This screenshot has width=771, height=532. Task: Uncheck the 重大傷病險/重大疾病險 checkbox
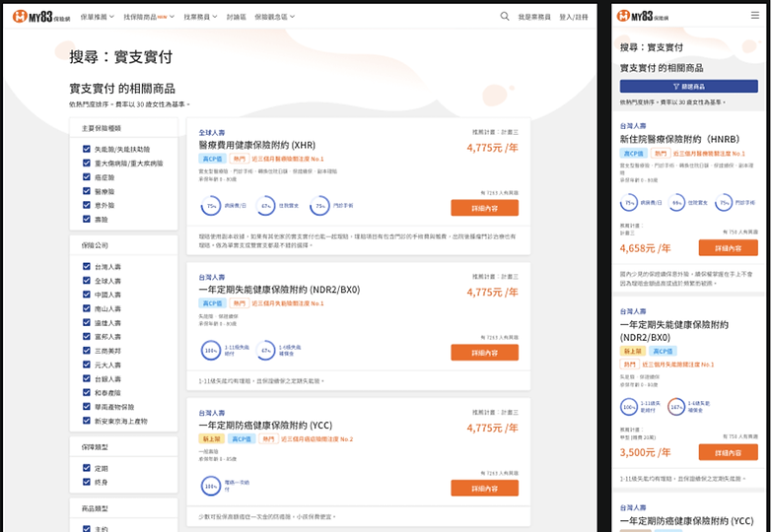(87, 163)
